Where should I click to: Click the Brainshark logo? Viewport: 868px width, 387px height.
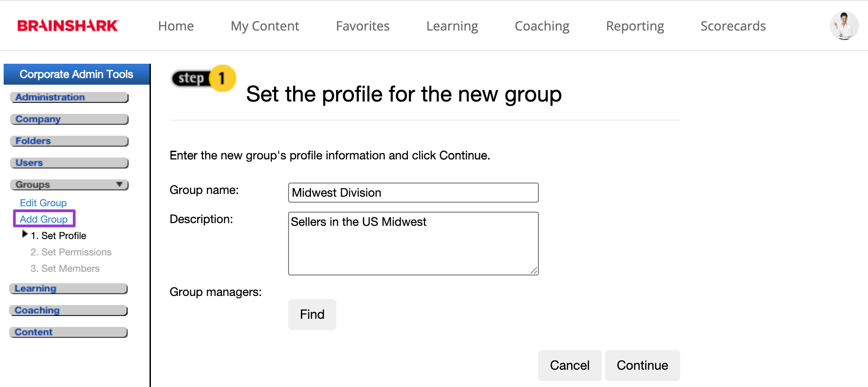pyautogui.click(x=68, y=26)
